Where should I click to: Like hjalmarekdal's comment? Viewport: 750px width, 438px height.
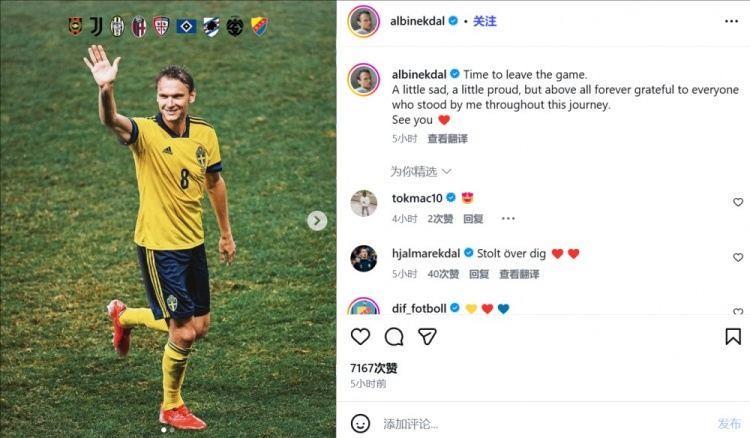(738, 257)
